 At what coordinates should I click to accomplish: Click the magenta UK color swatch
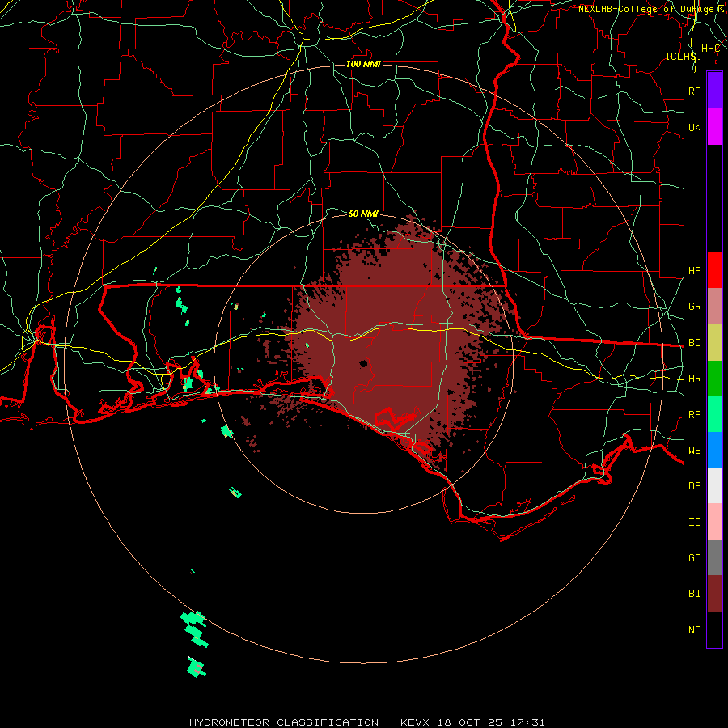point(714,127)
